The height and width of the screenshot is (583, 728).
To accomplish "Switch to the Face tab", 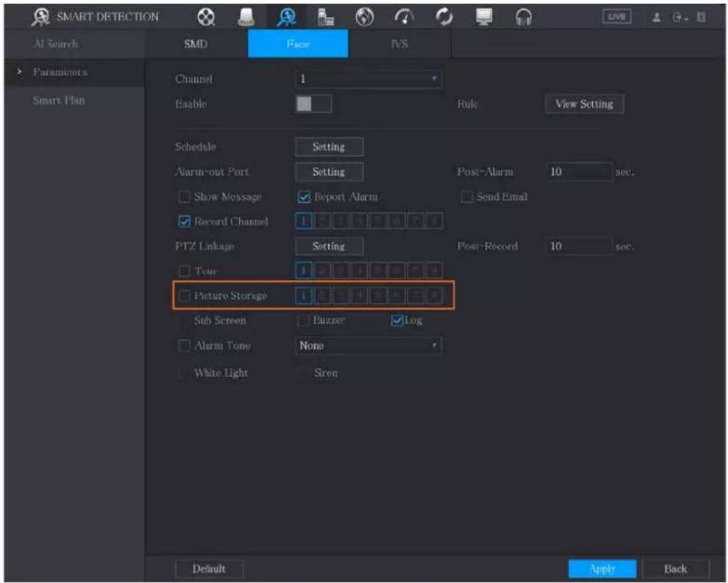I will [x=298, y=44].
